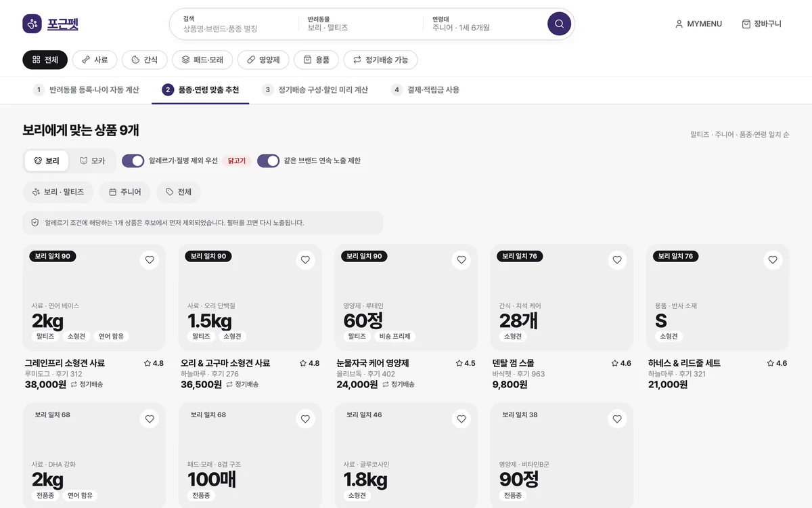Select the 영양제 category chip
The width and height of the screenshot is (812, 508).
[263, 60]
